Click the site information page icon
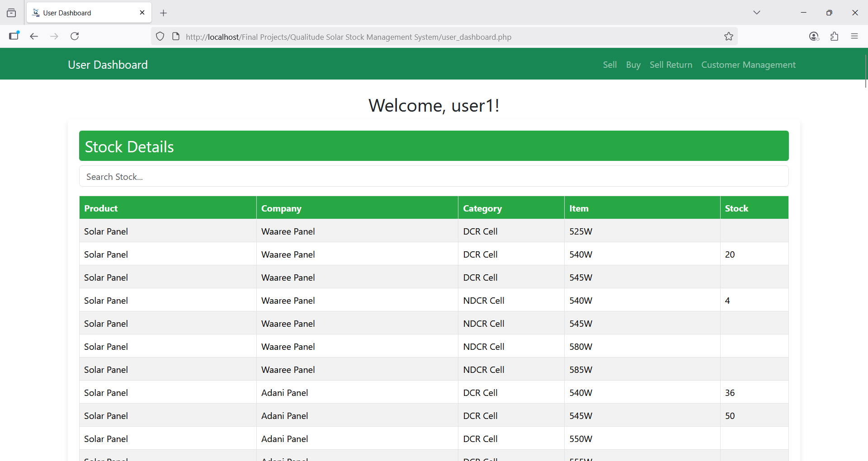This screenshot has width=868, height=461. point(176,37)
